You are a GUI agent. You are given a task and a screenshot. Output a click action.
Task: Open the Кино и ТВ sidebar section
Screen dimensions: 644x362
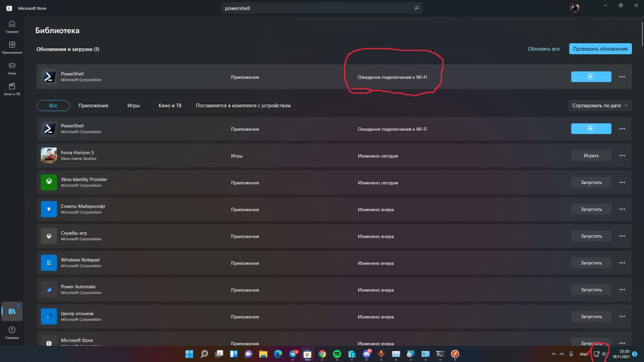click(x=12, y=89)
